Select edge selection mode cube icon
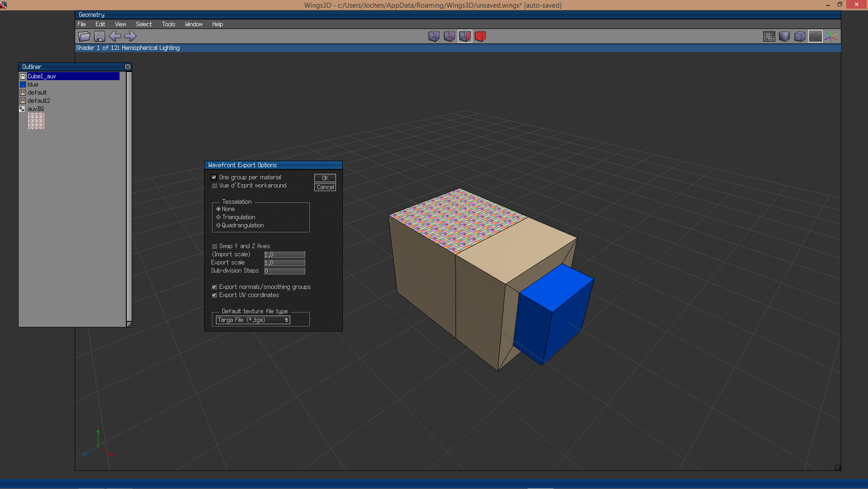 (449, 36)
